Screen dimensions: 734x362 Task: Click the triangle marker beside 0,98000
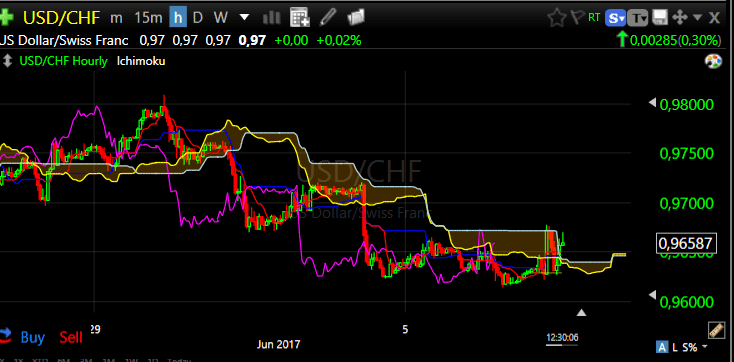pos(652,103)
